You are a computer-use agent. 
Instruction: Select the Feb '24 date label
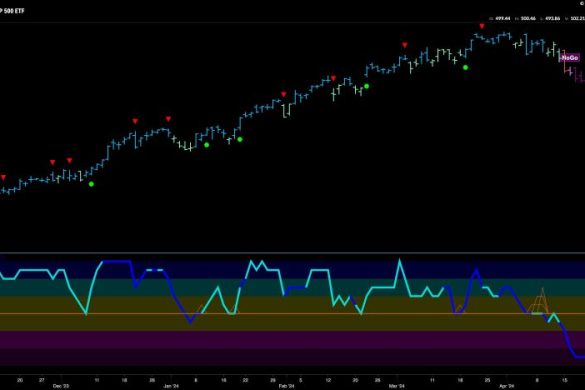click(x=287, y=386)
